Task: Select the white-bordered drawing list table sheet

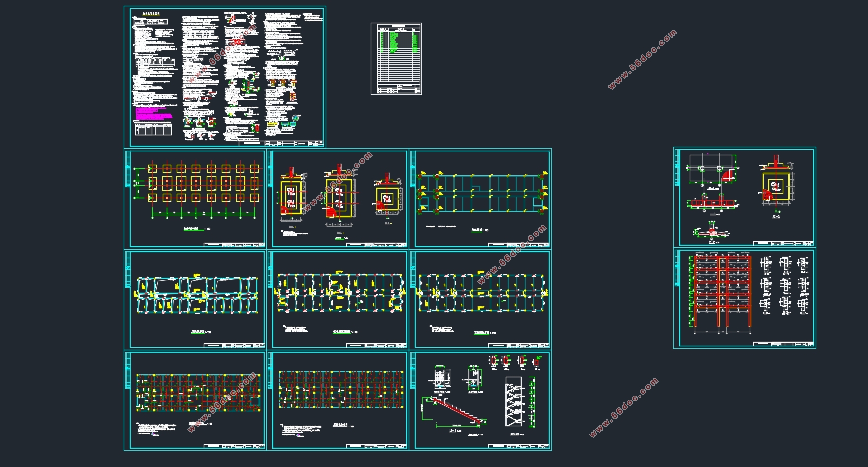Action: coord(396,58)
